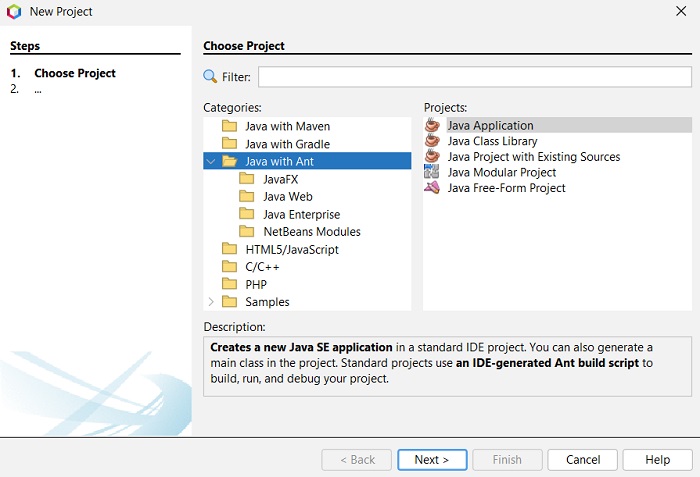Select the Java Class Library icon
The width and height of the screenshot is (700, 477).
(x=432, y=141)
